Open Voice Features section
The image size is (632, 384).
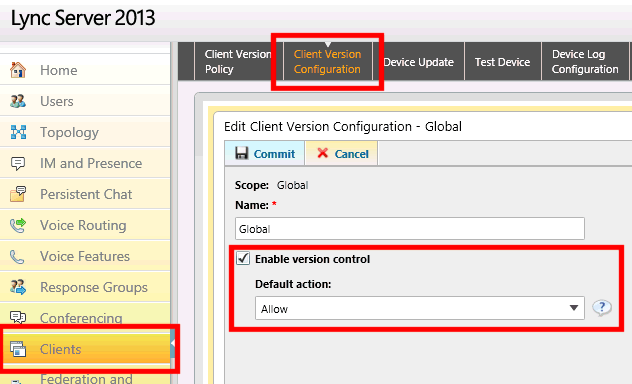[x=85, y=256]
